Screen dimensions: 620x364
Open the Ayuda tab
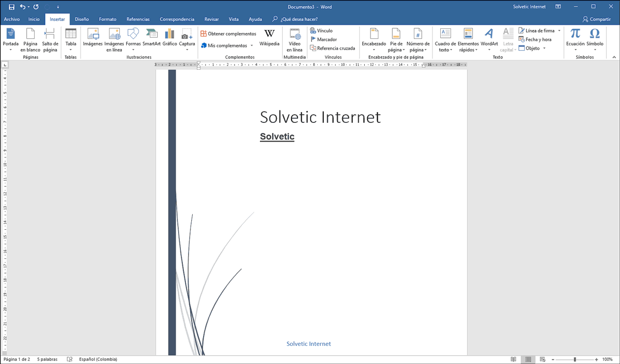click(x=255, y=19)
